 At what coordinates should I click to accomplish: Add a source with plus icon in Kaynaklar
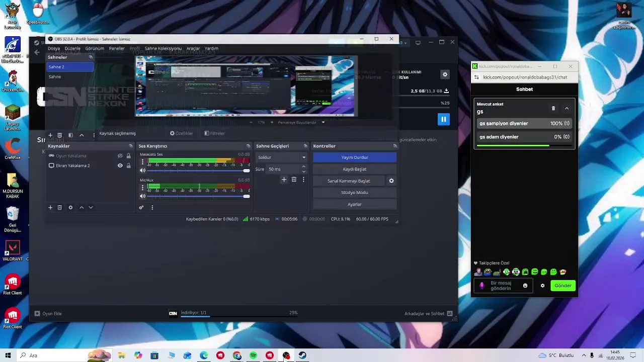click(50, 207)
